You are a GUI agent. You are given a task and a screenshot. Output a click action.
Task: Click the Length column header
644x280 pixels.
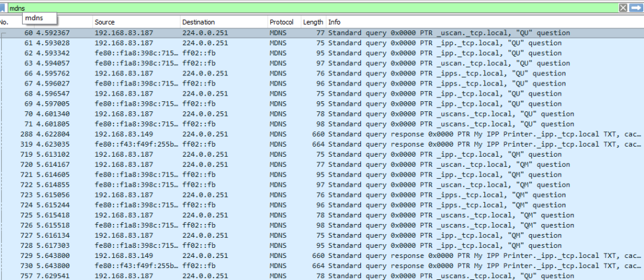[313, 22]
